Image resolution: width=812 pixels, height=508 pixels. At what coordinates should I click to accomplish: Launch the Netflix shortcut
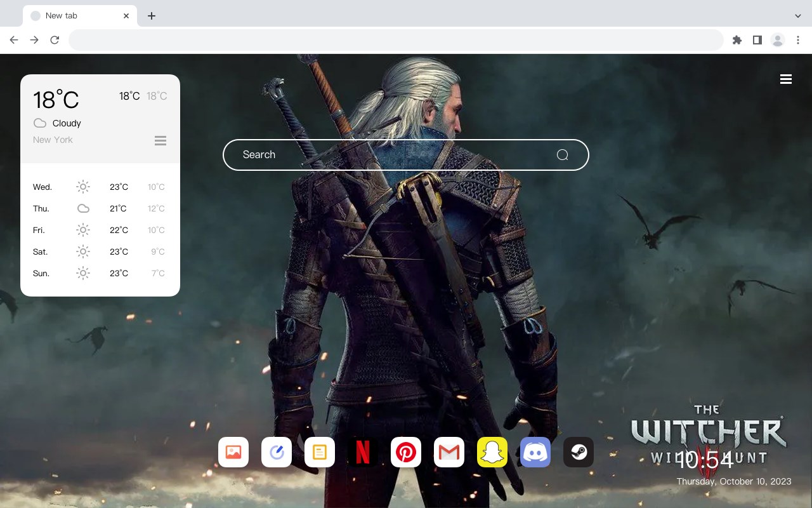click(x=363, y=452)
